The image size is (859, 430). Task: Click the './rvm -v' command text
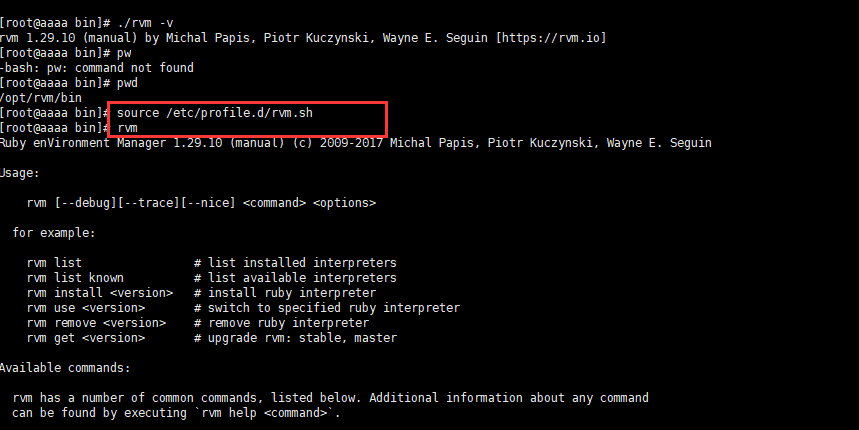151,22
